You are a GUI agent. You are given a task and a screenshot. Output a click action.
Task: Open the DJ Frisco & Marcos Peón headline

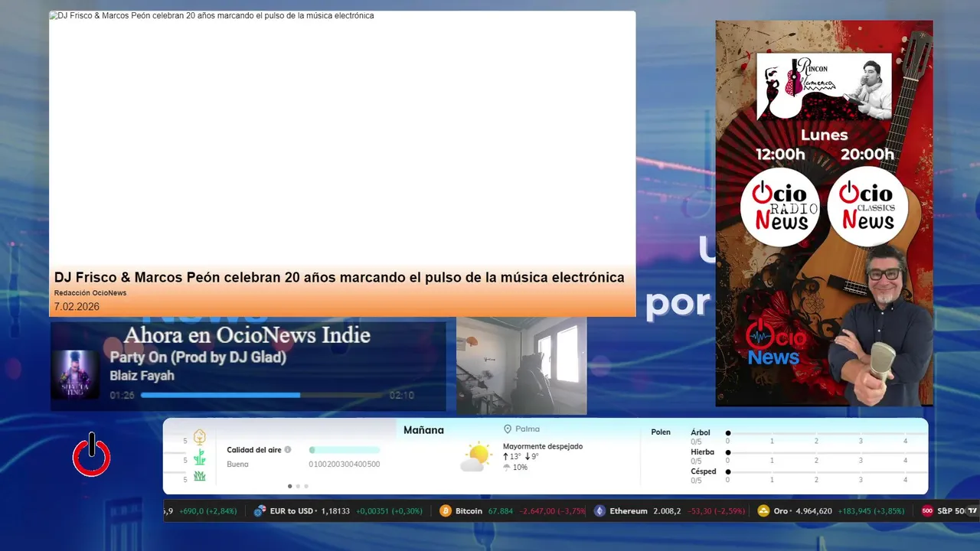point(339,277)
